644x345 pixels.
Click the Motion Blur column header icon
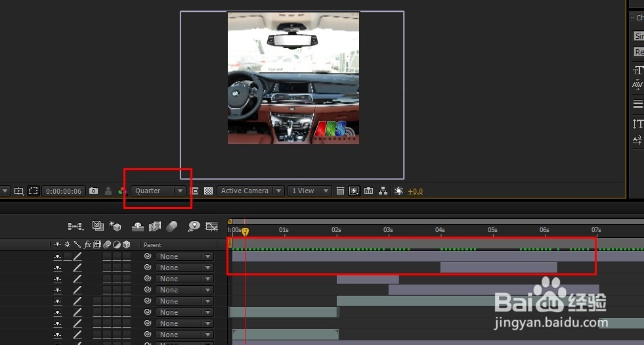click(107, 244)
